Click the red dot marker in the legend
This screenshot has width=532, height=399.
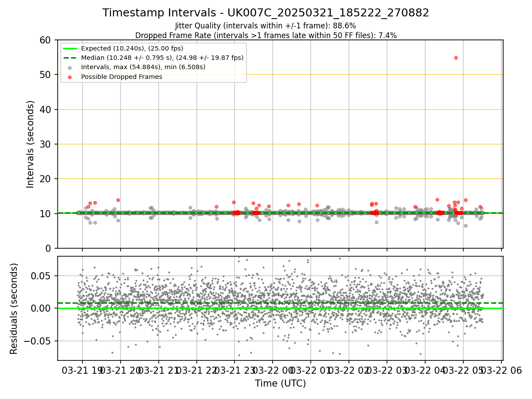coord(70,77)
